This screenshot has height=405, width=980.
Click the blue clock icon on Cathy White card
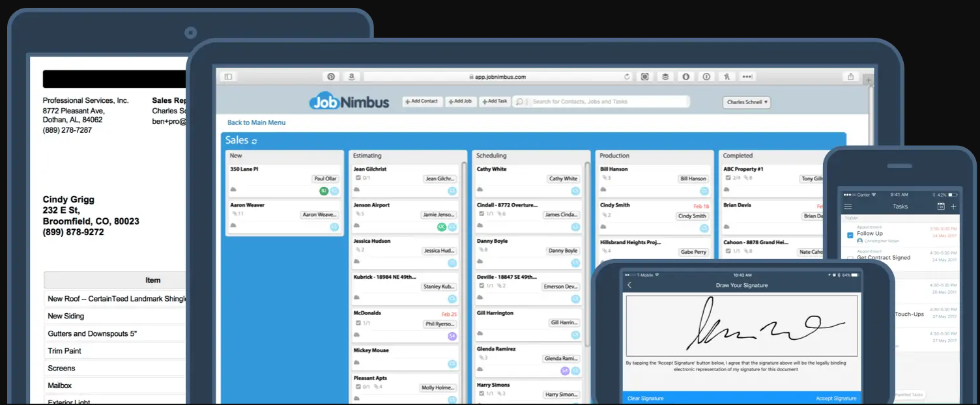[575, 191]
